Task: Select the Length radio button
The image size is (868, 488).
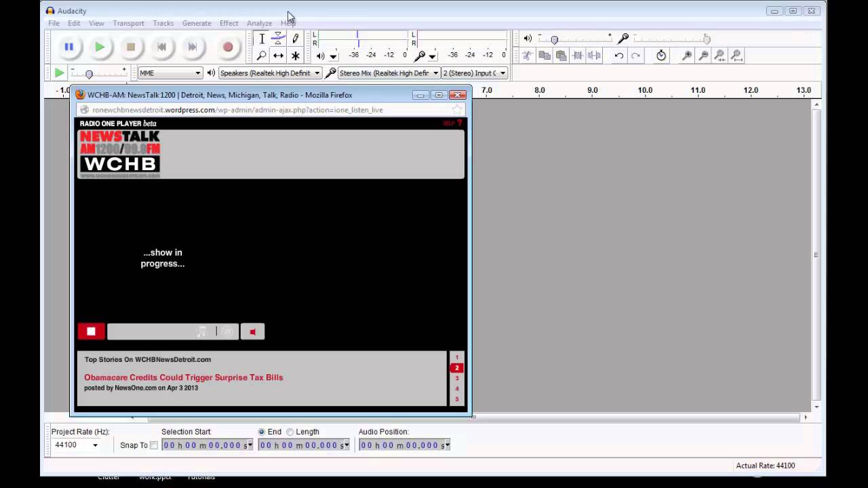Action: tap(290, 432)
